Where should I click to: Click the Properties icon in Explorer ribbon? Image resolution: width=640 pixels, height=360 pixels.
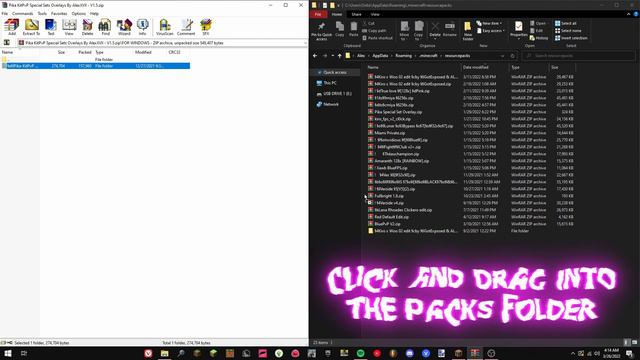(518, 29)
